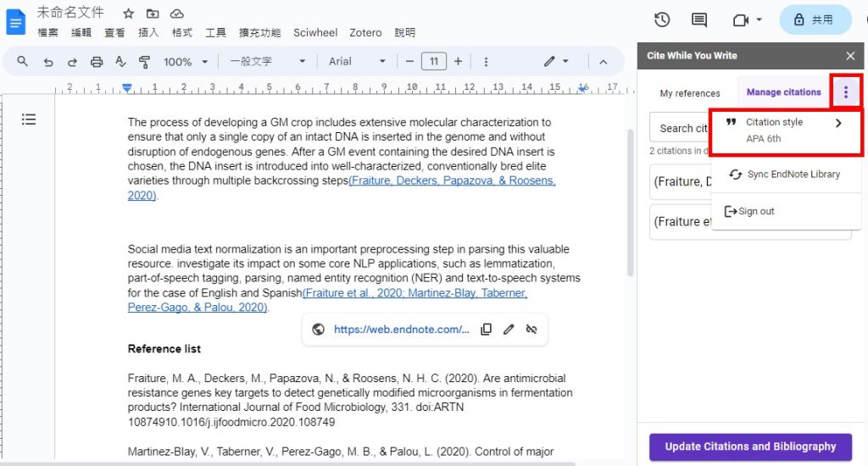This screenshot has width=868, height=466.
Task: Star the document
Action: [129, 14]
